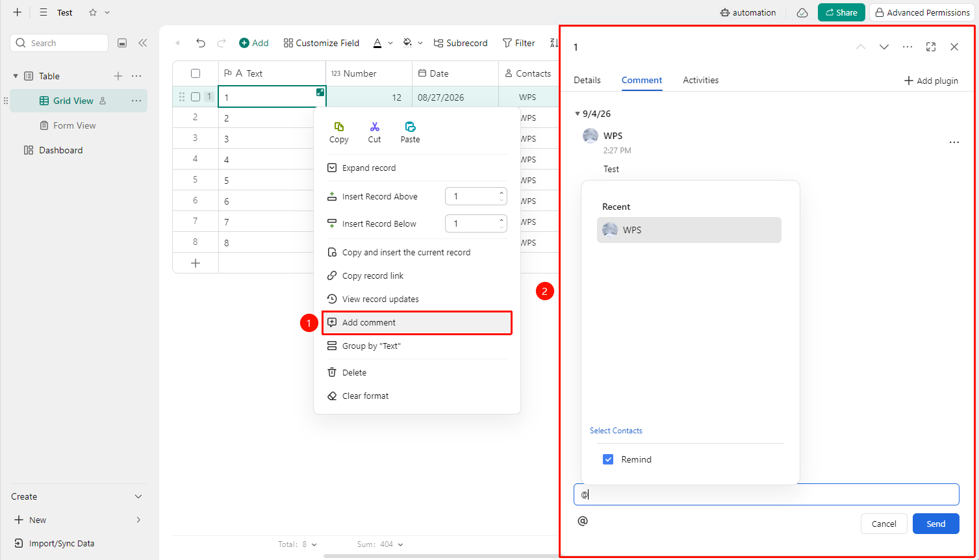Toggle the Remind checkbox
The image size is (979, 560).
pos(608,459)
